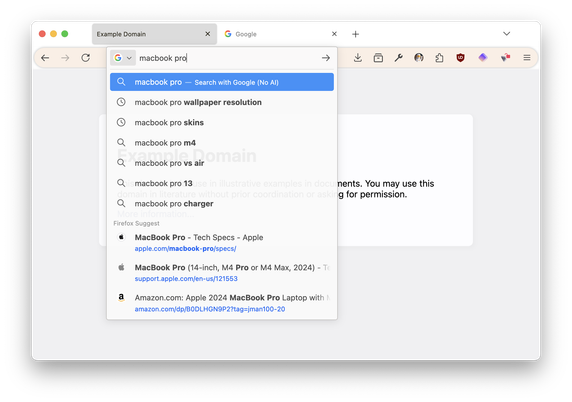The height and width of the screenshot is (402, 572).
Task: Click the "Firefox Suggest" section label
Action: pyautogui.click(x=136, y=223)
